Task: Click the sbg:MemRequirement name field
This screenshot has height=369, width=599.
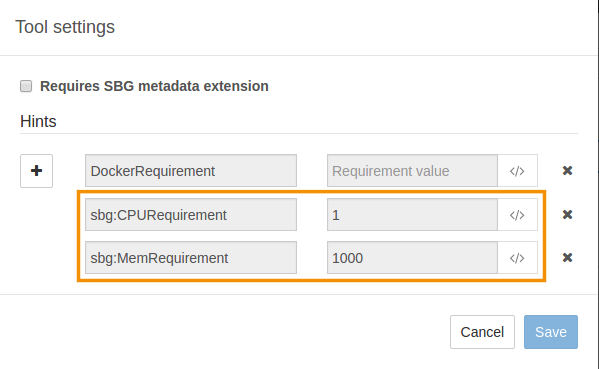Action: [x=191, y=258]
